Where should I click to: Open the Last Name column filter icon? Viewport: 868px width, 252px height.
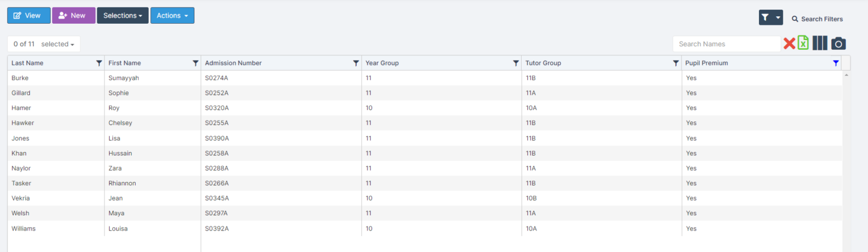coord(99,63)
